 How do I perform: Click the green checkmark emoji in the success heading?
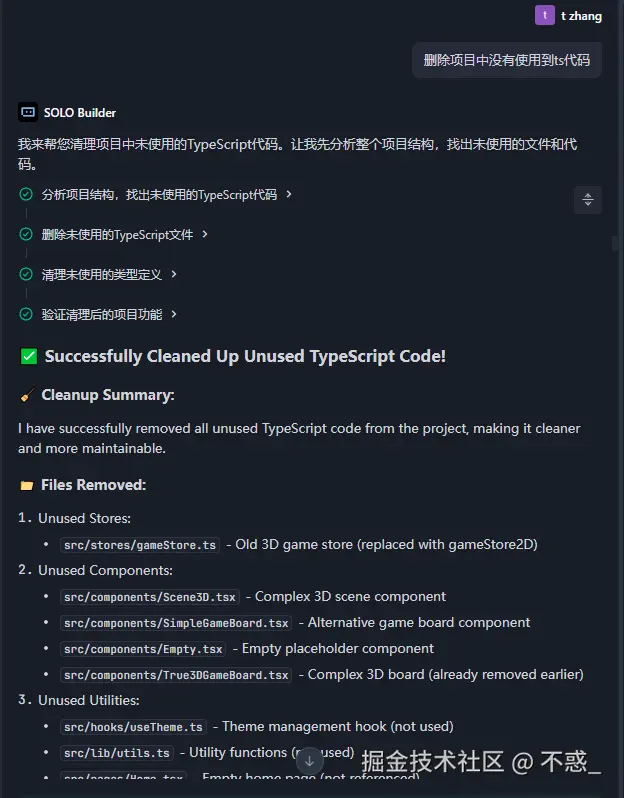pyautogui.click(x=29, y=356)
